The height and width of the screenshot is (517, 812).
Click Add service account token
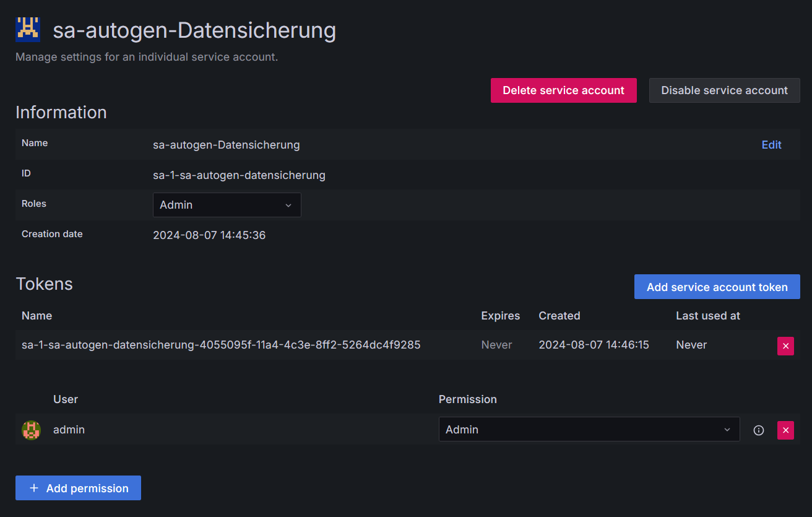tap(717, 287)
